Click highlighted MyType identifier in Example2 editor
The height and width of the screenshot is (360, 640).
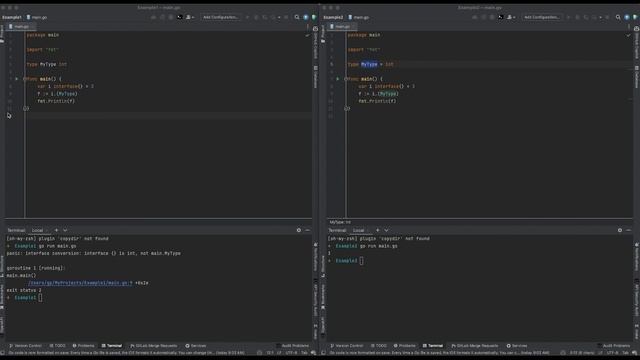[369, 64]
